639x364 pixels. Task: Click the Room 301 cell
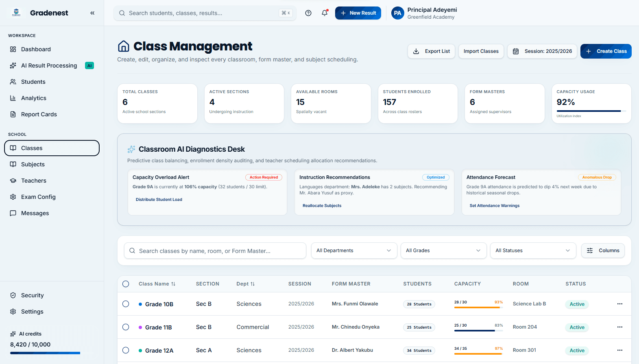(x=524, y=350)
